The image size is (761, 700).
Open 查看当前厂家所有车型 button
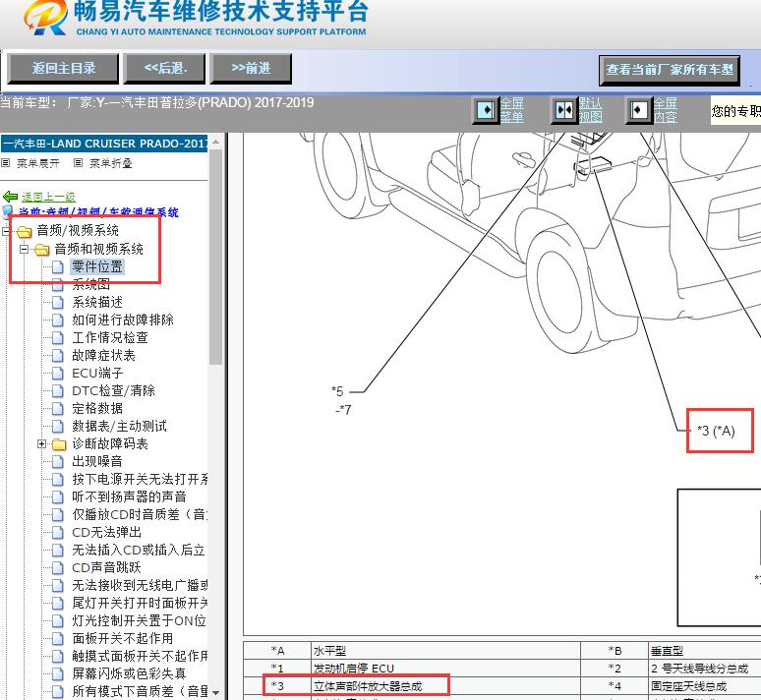[x=670, y=70]
